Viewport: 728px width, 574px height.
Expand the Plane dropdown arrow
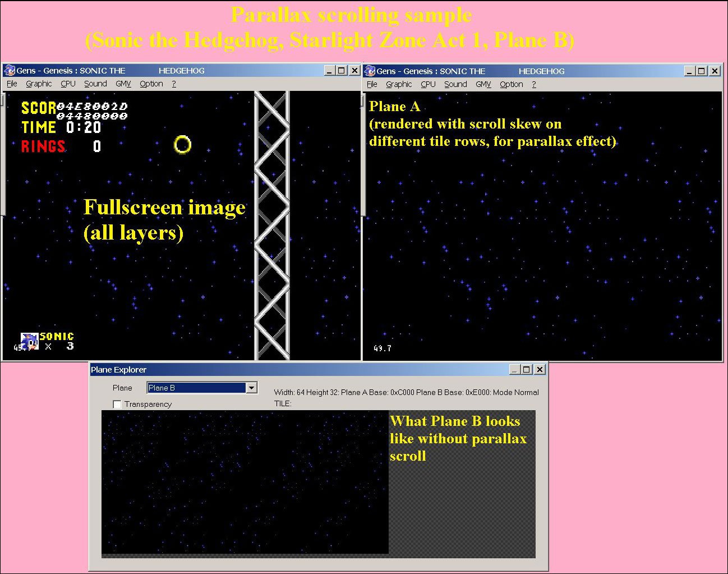click(x=252, y=388)
